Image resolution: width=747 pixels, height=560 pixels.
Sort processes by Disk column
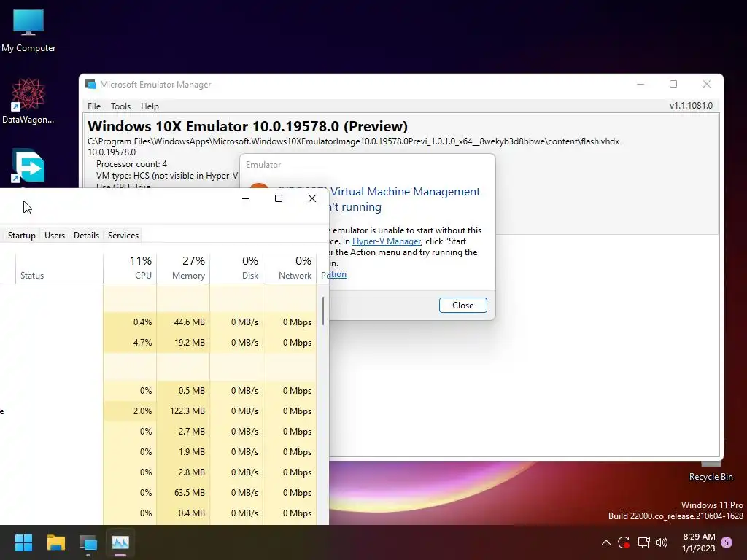[237, 269]
